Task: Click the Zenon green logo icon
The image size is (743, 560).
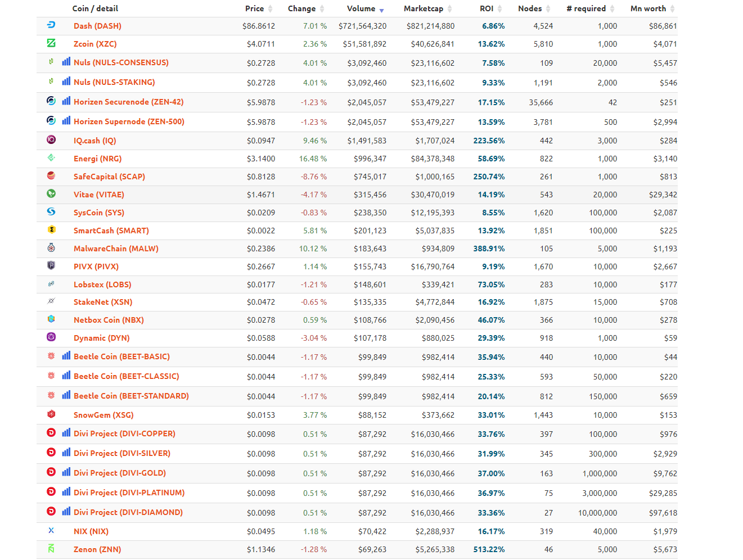Action: [51, 548]
